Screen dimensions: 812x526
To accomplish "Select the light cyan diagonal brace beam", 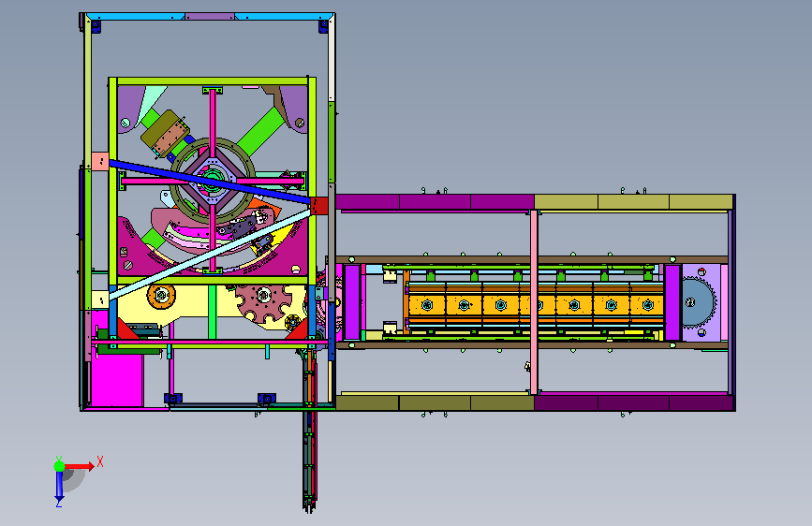I will [209, 254].
